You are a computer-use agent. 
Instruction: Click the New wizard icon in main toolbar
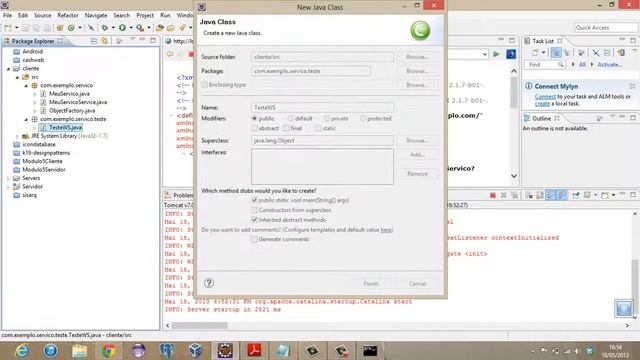pyautogui.click(x=8, y=28)
